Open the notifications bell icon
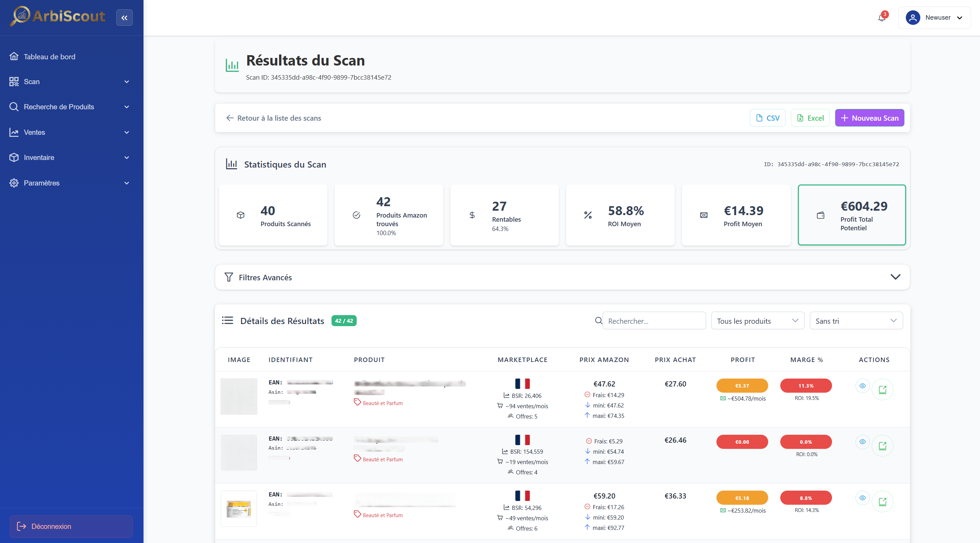The width and height of the screenshot is (980, 543). coord(881,18)
